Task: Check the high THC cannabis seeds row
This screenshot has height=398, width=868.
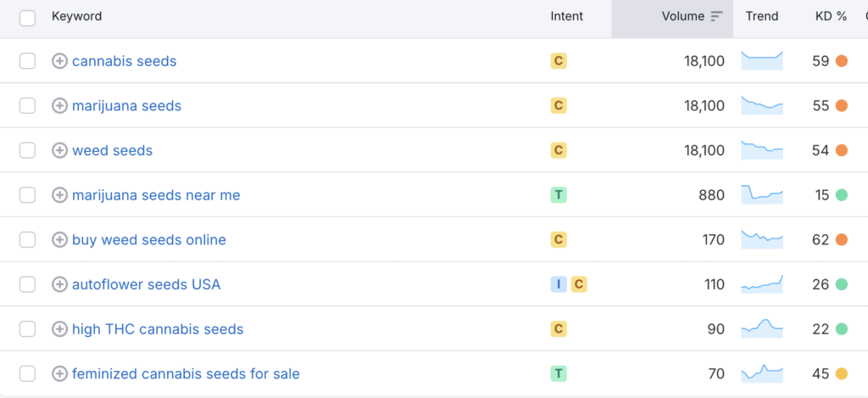Action: (x=27, y=329)
